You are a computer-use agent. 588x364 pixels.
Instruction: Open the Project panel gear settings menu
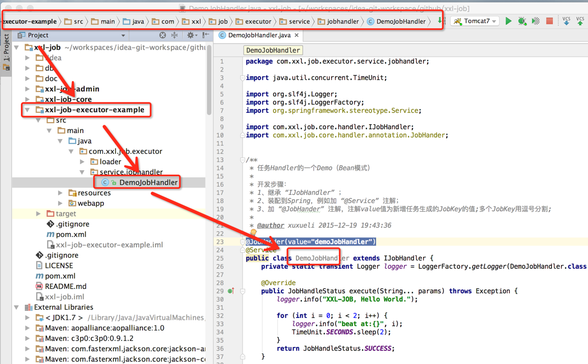(x=191, y=35)
